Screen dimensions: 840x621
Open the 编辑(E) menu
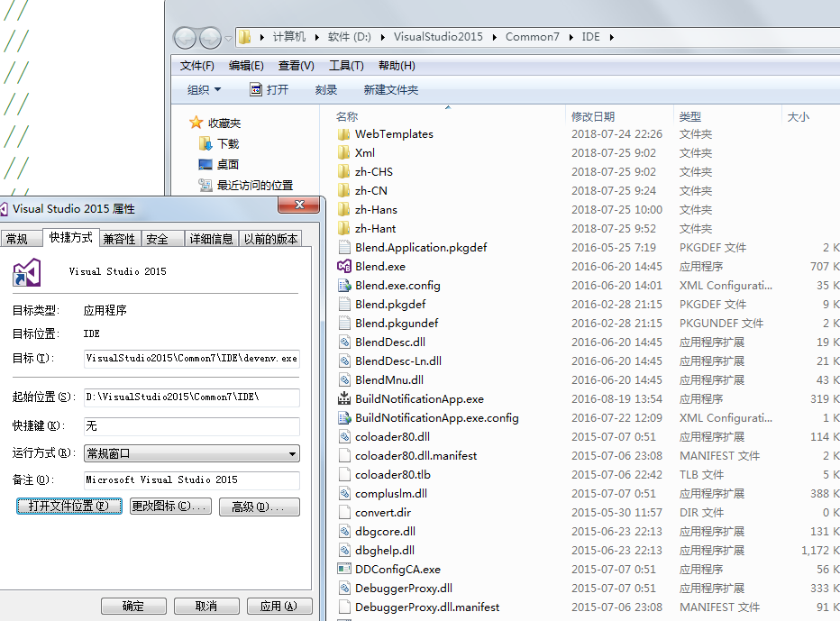246,66
